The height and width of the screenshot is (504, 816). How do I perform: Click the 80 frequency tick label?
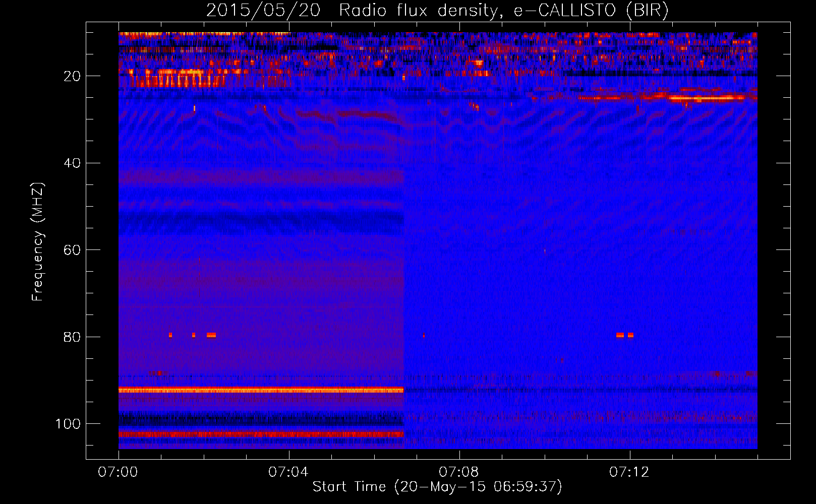72,337
